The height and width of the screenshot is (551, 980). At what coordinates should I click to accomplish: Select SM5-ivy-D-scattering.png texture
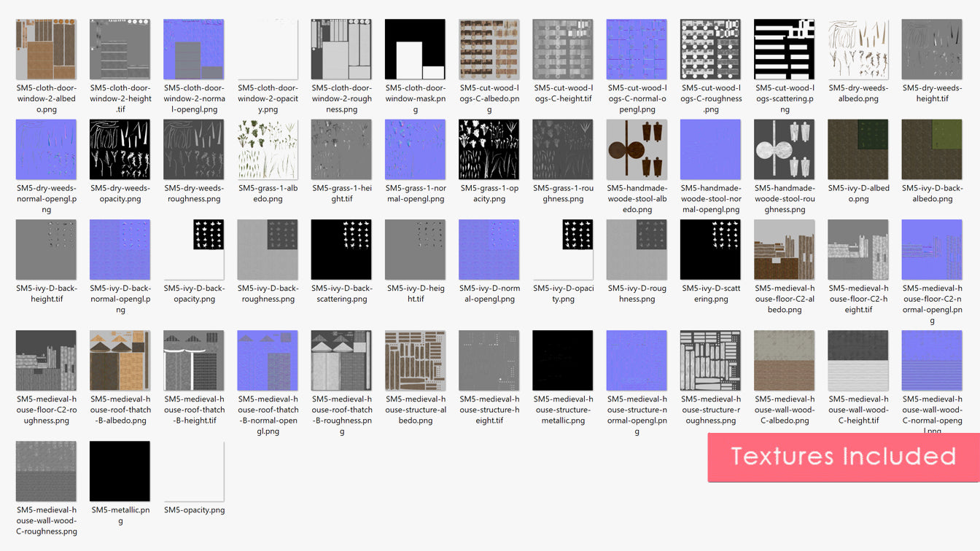point(710,250)
